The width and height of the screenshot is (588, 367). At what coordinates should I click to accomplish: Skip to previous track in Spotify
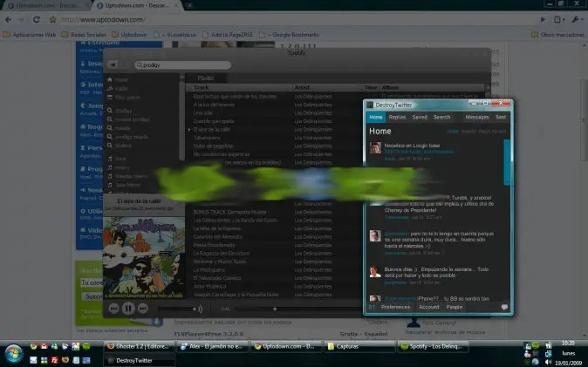pyautogui.click(x=114, y=309)
